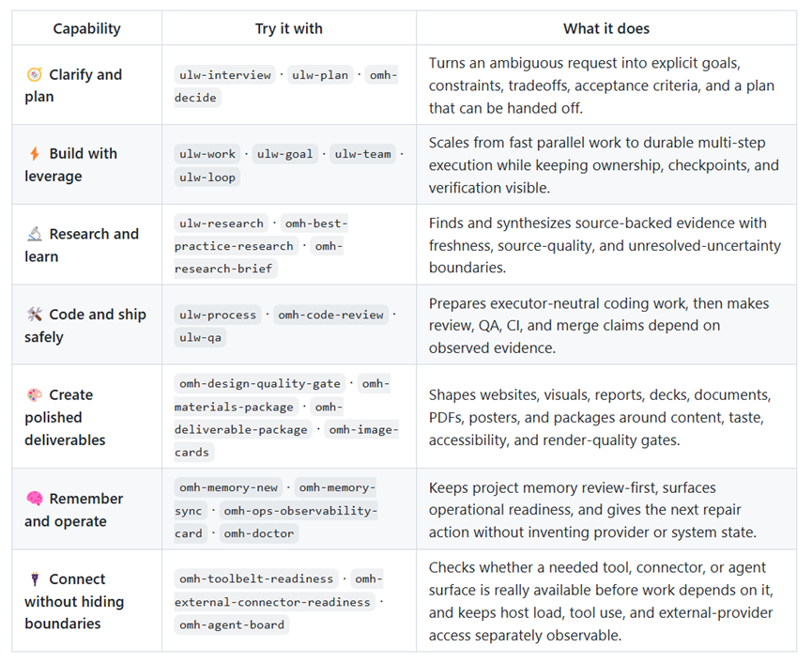Viewport: 812px width, 663px height.
Task: Click the ulw-goal code tag
Action: pos(284,154)
